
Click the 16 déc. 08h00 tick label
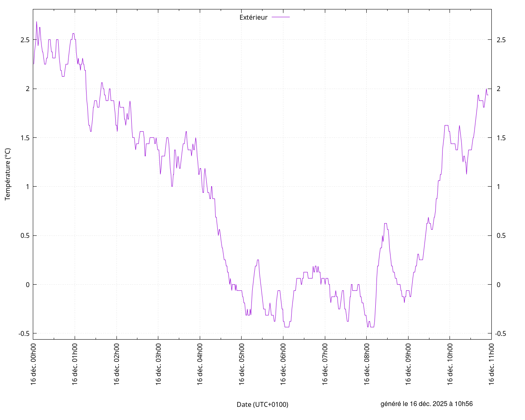(x=367, y=364)
